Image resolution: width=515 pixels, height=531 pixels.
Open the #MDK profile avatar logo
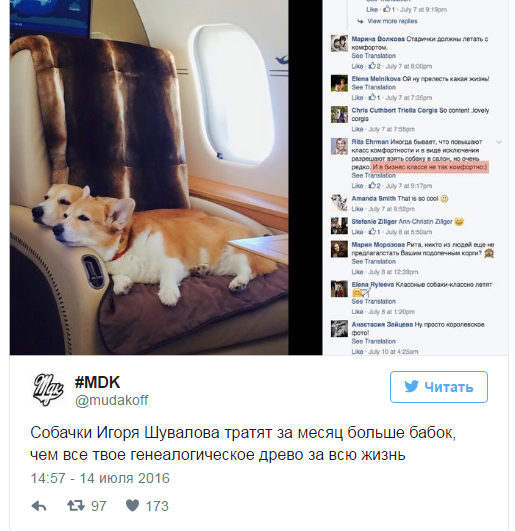[x=48, y=389]
